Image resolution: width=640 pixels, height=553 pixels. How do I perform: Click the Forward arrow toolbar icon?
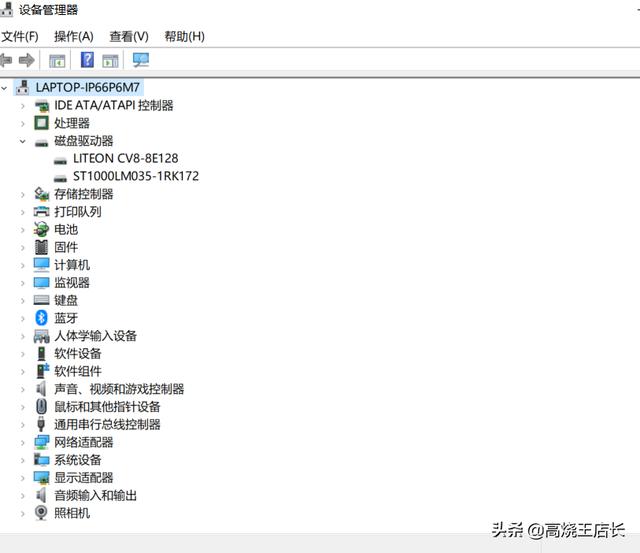[27, 60]
